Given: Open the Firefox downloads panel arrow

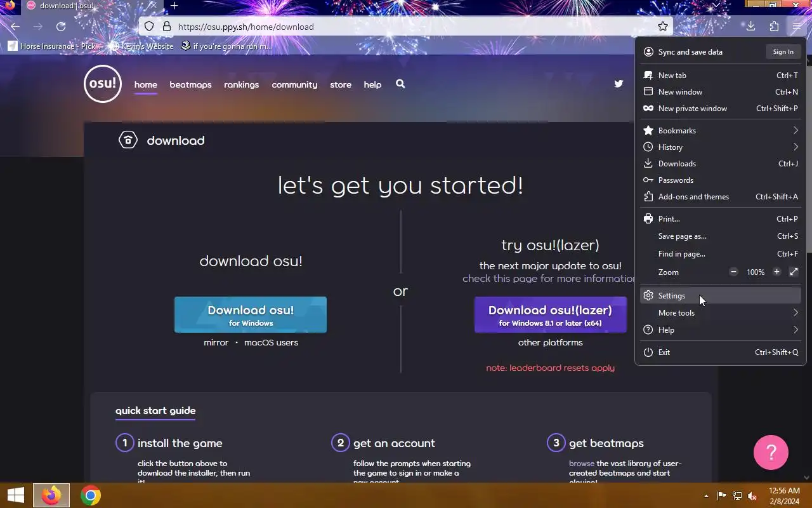Looking at the screenshot, I should point(750,27).
